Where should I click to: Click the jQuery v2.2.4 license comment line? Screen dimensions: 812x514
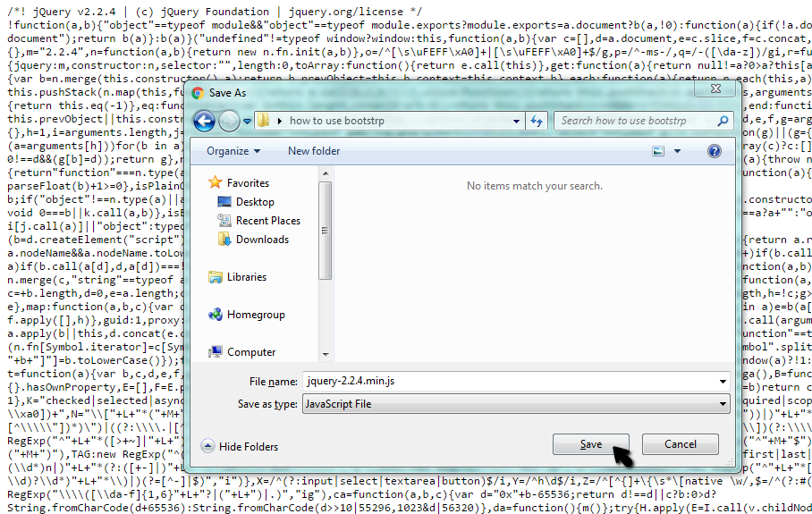coord(215,12)
